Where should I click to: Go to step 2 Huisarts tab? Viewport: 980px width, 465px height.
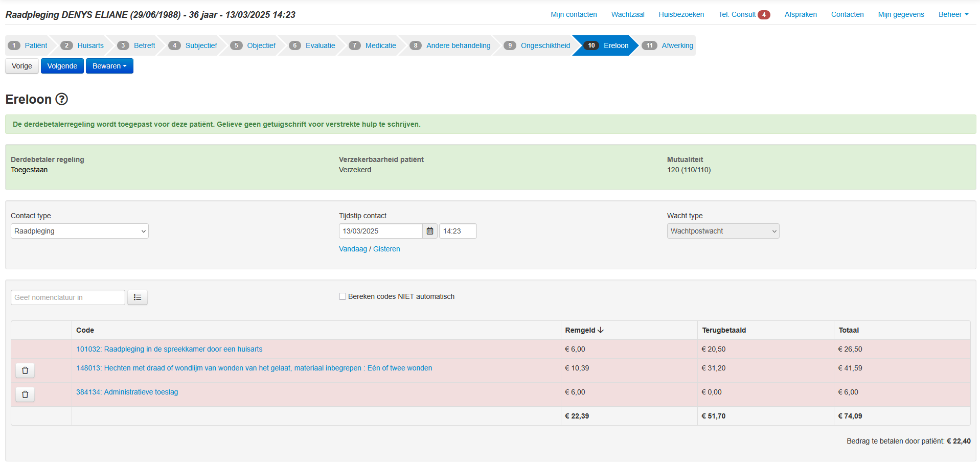[x=83, y=45]
